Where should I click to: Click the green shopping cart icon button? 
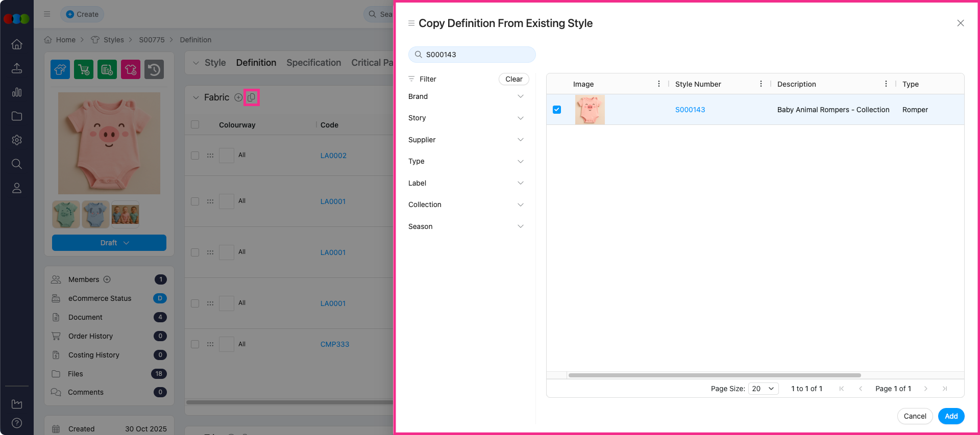click(x=84, y=69)
